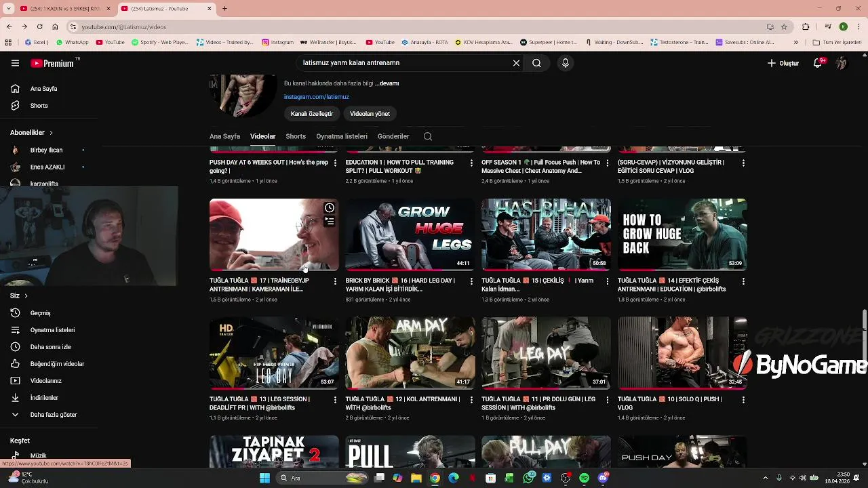Click the Videoları yönet button
Viewport: 868px width, 488px height.
370,114
